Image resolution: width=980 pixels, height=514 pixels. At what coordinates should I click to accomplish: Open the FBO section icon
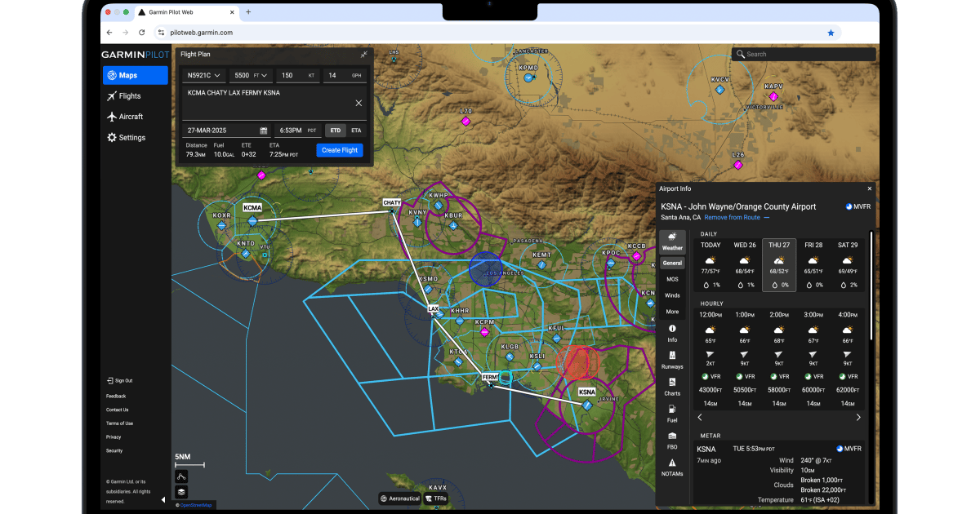pos(672,436)
